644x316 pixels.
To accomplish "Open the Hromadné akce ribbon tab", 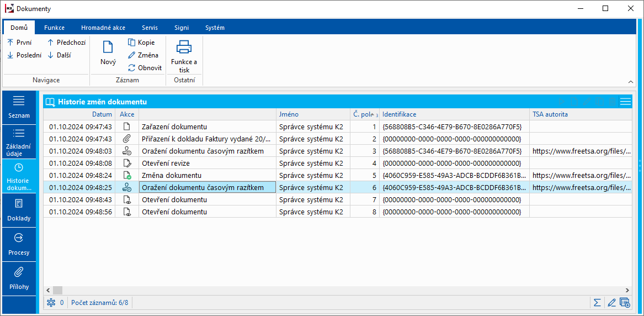I will (x=103, y=28).
